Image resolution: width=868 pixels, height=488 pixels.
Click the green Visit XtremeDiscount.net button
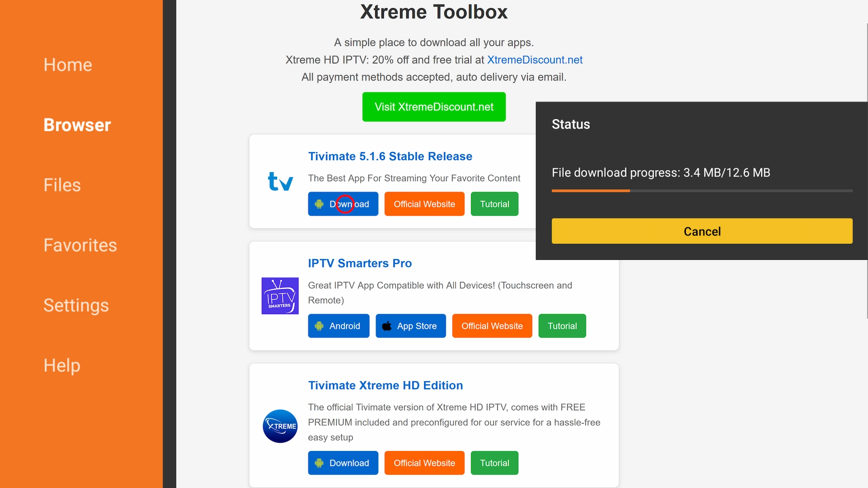pos(434,107)
